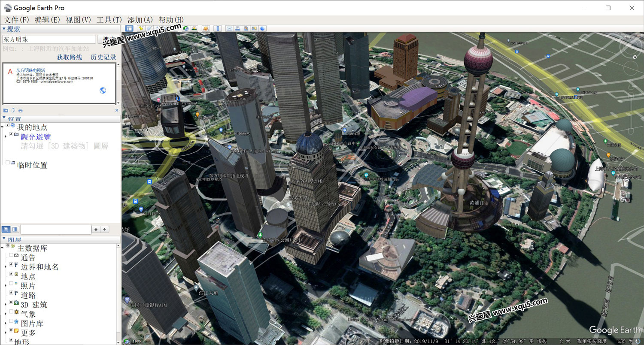644x345 pixels.
Task: Toggle the 我的地点 checkbox
Action: [8, 124]
